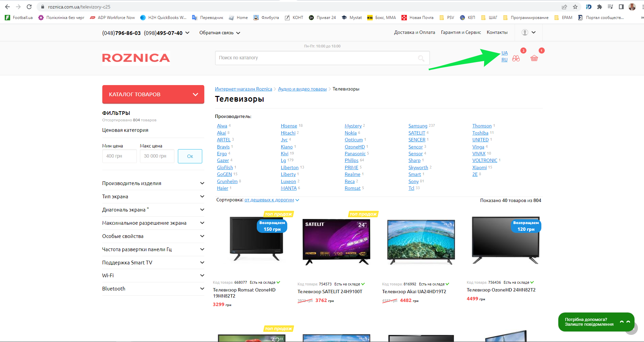The height and width of the screenshot is (342, 644).
Task: Open the SATELIT 24H9100T television thumbnail
Action: point(336,242)
